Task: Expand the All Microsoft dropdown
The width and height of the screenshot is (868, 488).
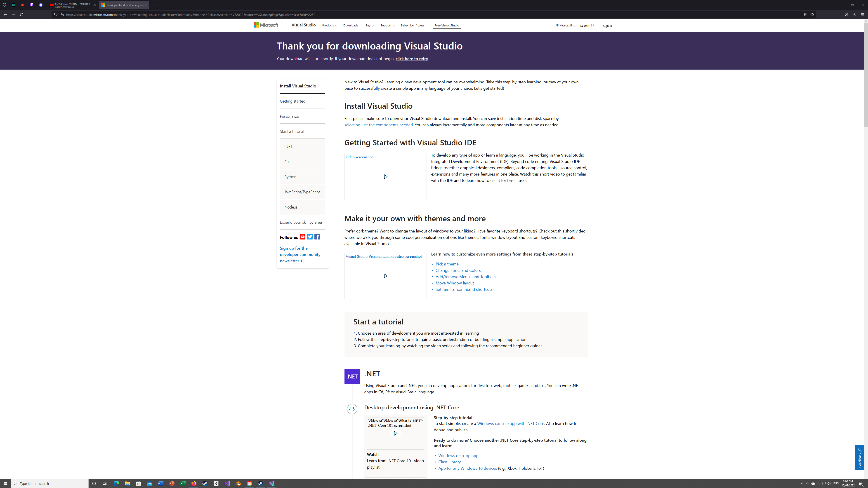Action: [565, 26]
